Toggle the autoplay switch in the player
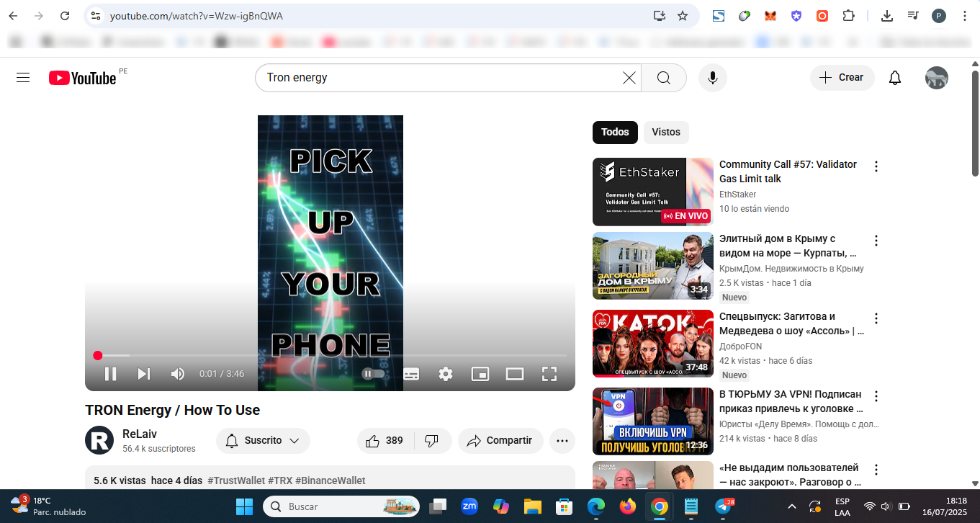 (372, 374)
